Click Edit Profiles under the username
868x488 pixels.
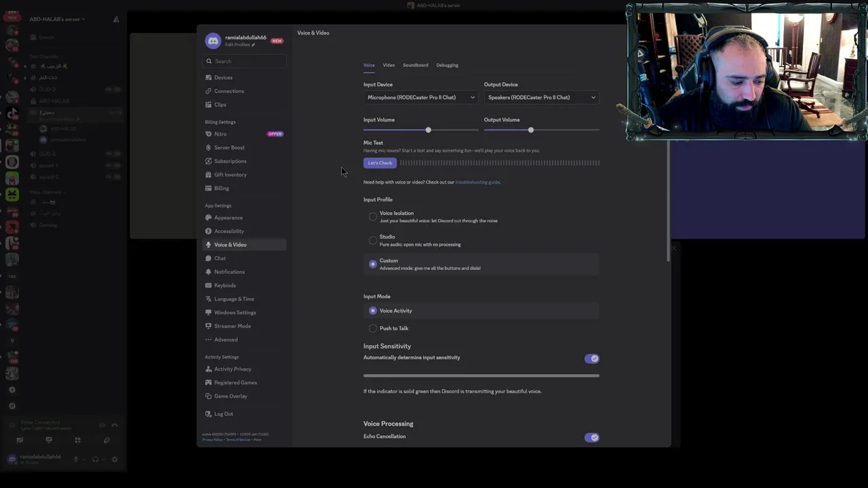(x=240, y=45)
